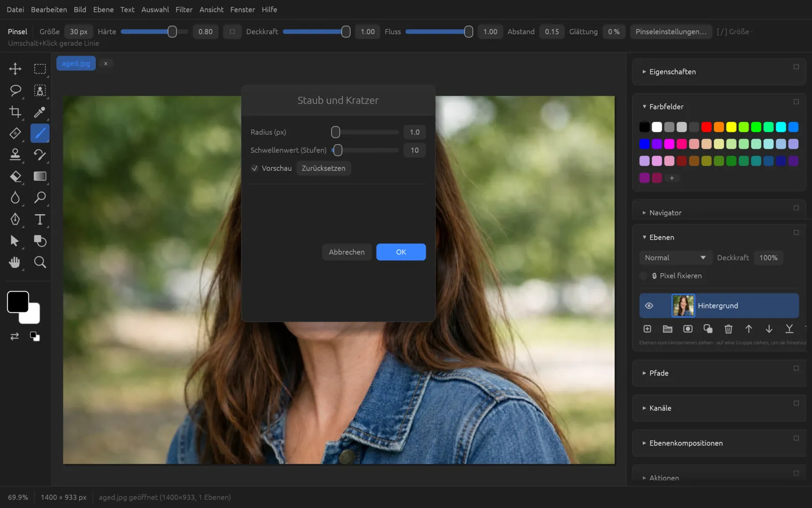Toggle Pixel fixieren lock
The height and width of the screenshot is (508, 812).
[x=644, y=276]
